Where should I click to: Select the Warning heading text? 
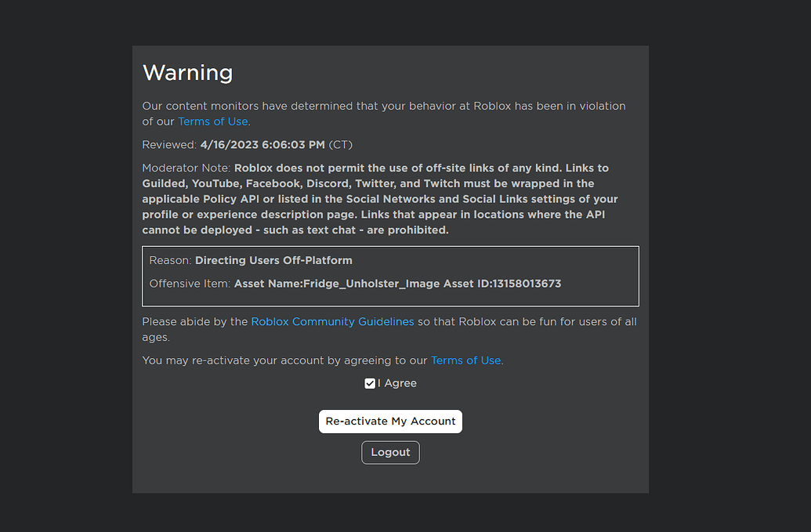188,72
